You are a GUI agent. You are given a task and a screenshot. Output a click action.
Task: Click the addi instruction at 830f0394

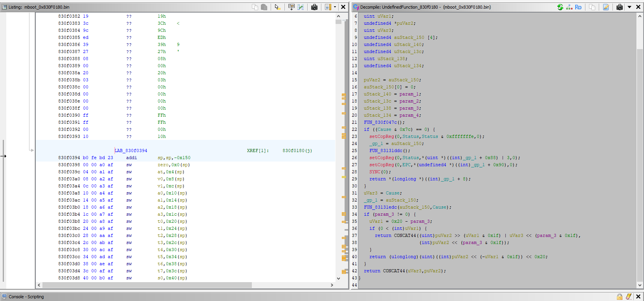(132, 158)
